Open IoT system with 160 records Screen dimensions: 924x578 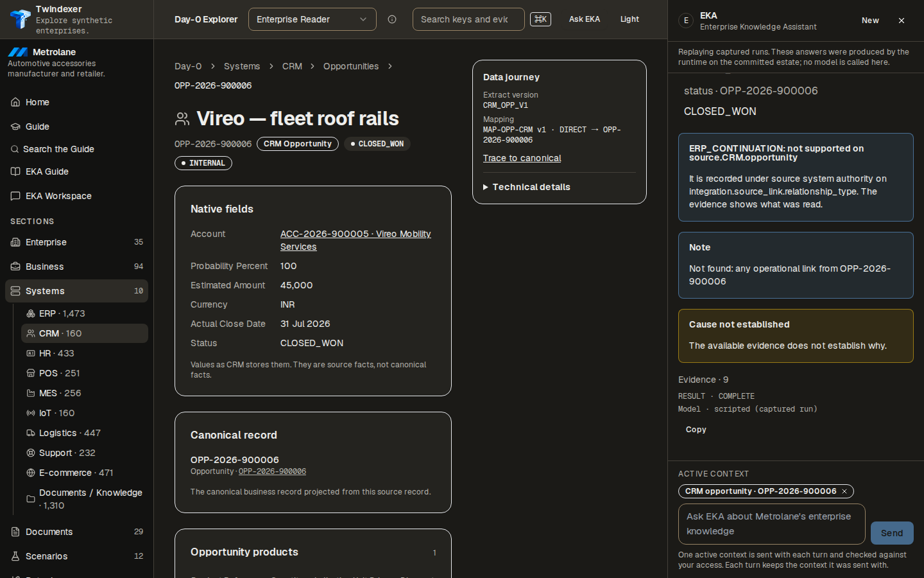click(85, 413)
